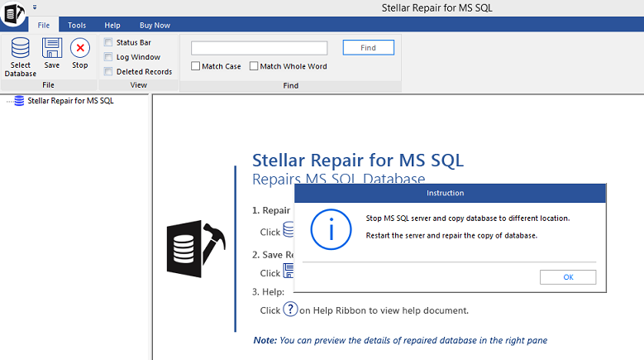Click the Select Database icon
This screenshot has width=644, height=360.
(x=20, y=48)
